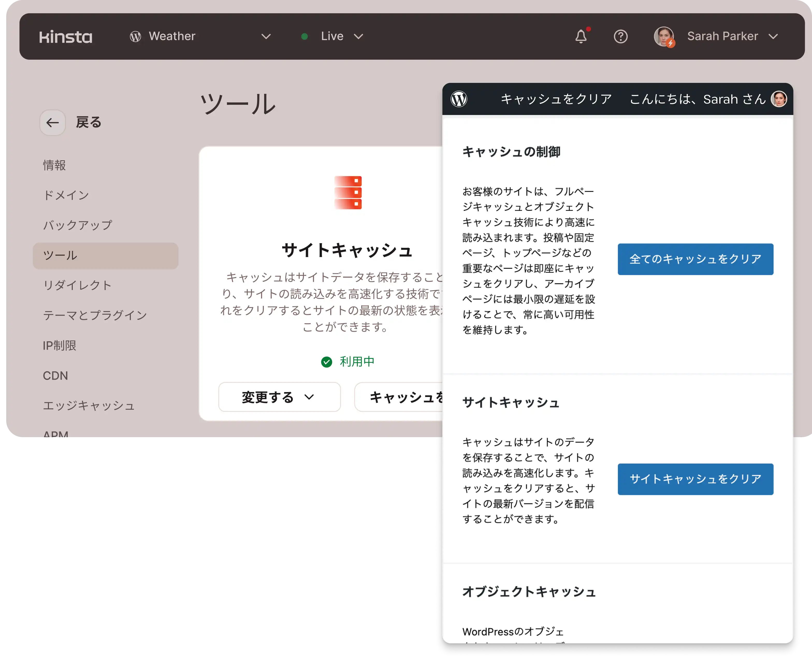The image size is (812, 663).
Task: Click キャッシュをクリア in the admin bar
Action: (556, 99)
